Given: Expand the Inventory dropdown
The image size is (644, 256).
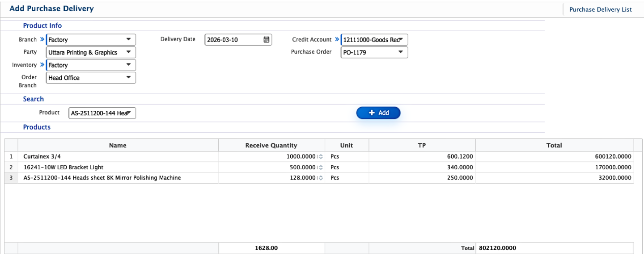Looking at the screenshot, I should click(x=128, y=65).
